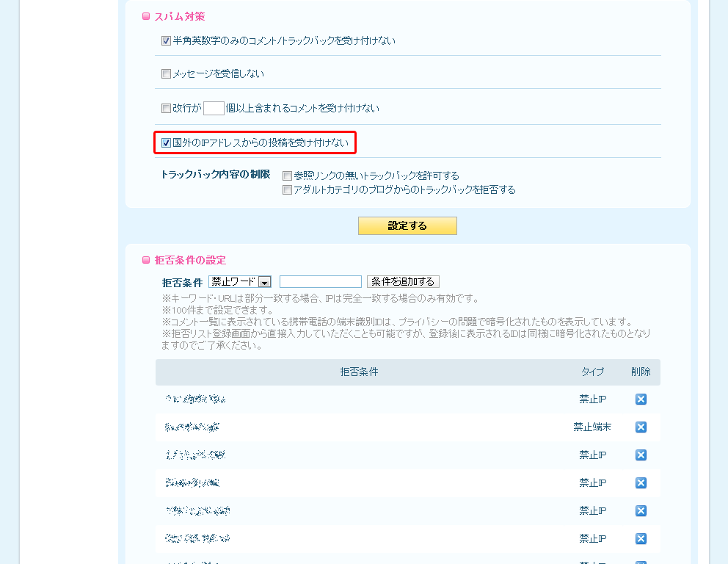
Task: Click the 削除 column header
Action: (641, 372)
